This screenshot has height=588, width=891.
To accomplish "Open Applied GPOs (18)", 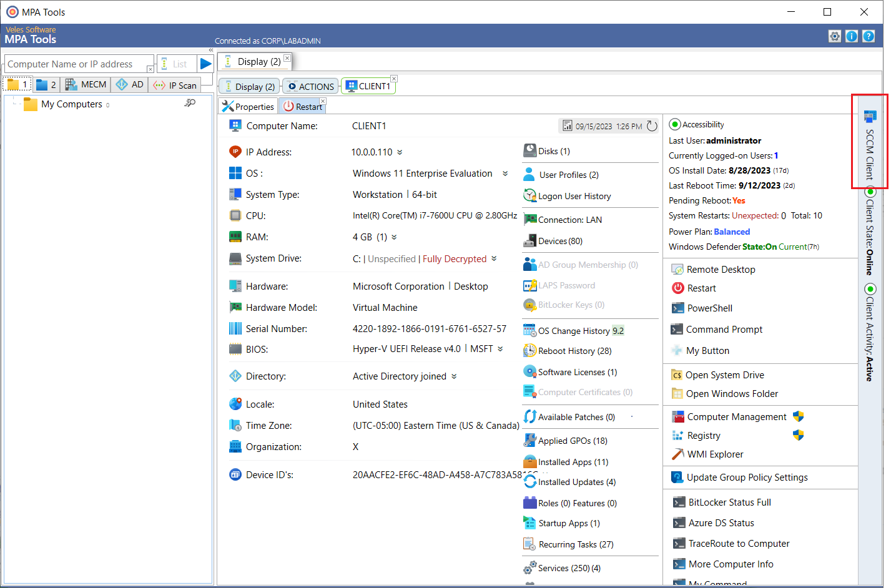I will tap(565, 441).
